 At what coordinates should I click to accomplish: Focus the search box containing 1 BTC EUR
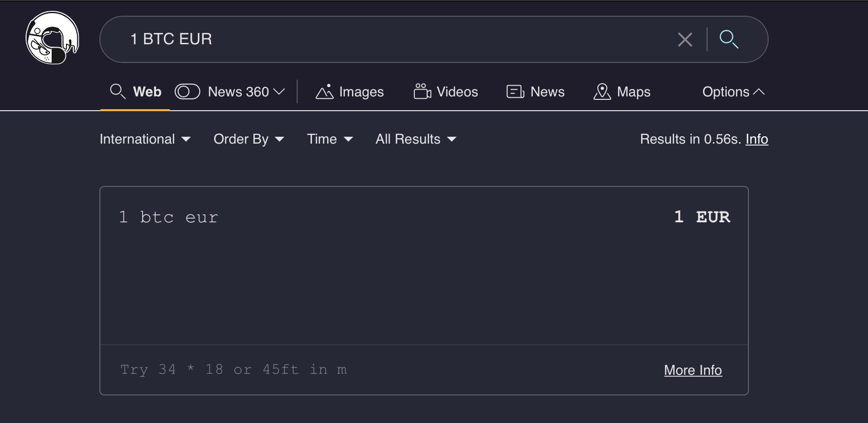[x=394, y=39]
